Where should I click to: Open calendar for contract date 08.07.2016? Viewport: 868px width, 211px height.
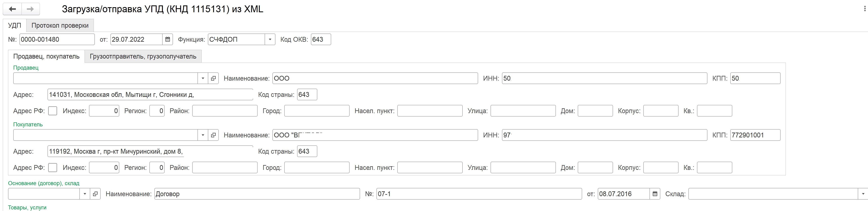coord(655,194)
